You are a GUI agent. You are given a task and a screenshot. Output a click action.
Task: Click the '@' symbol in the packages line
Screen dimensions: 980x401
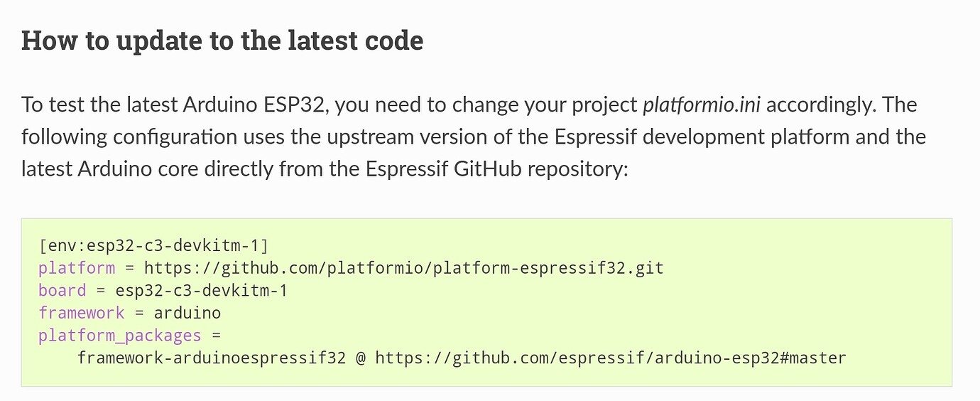pos(361,358)
